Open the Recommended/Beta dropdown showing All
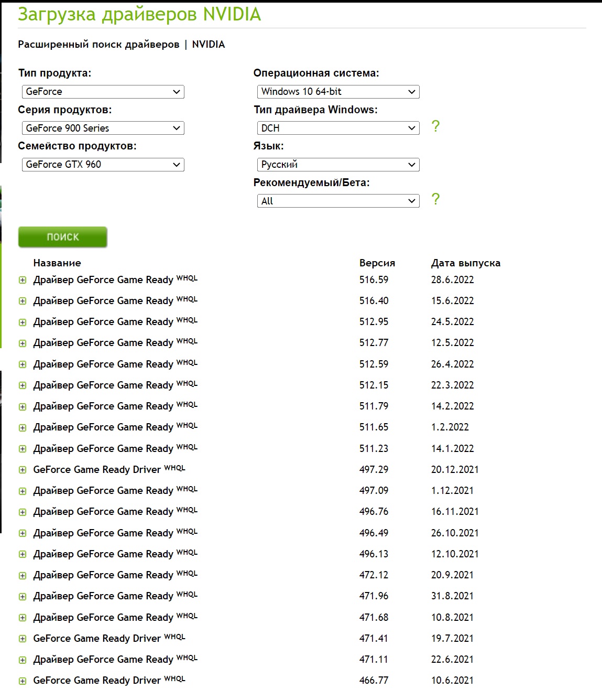Image resolution: width=602 pixels, height=700 pixels. click(338, 201)
